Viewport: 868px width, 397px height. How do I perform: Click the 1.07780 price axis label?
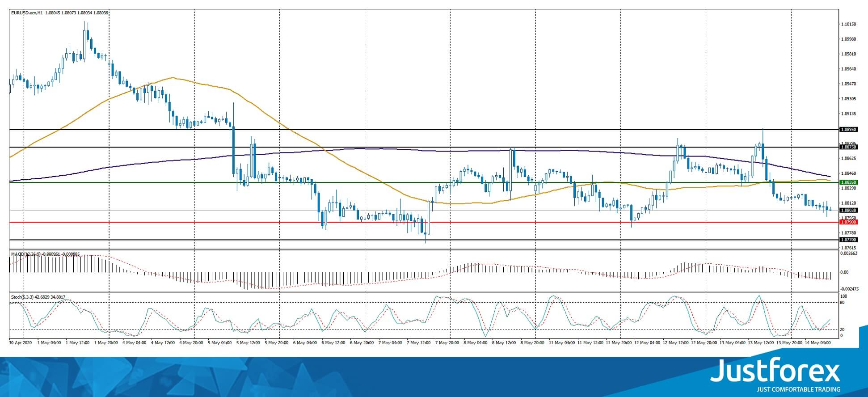tap(848, 233)
